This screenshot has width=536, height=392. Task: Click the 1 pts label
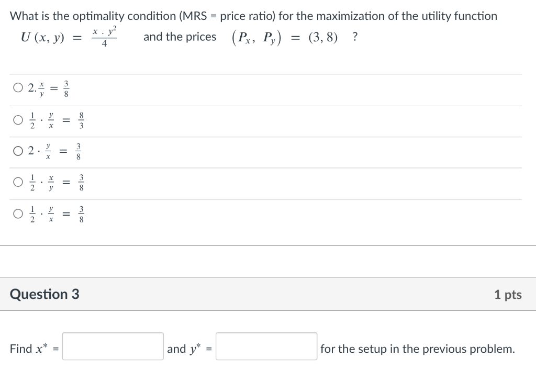point(508,295)
